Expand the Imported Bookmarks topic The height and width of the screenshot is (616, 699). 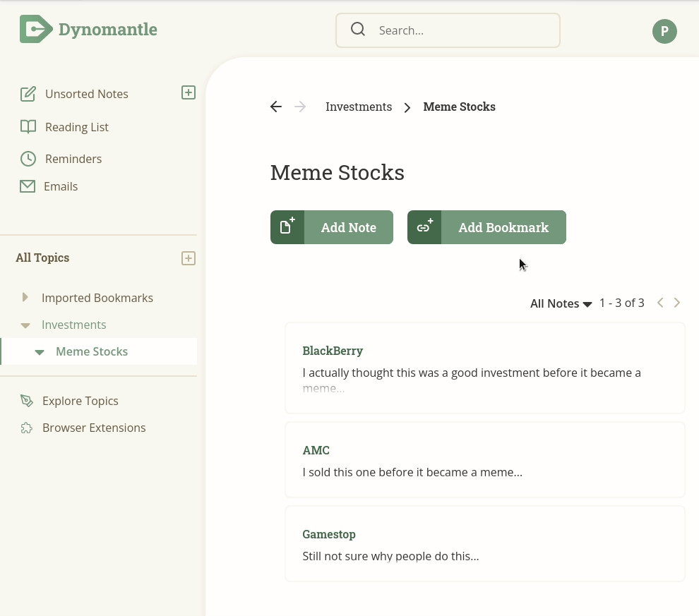25,297
